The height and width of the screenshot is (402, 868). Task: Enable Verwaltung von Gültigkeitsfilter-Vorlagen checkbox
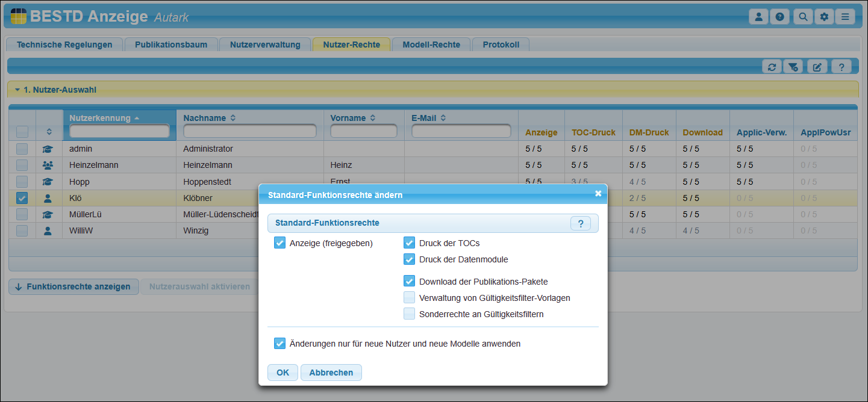[x=410, y=297]
